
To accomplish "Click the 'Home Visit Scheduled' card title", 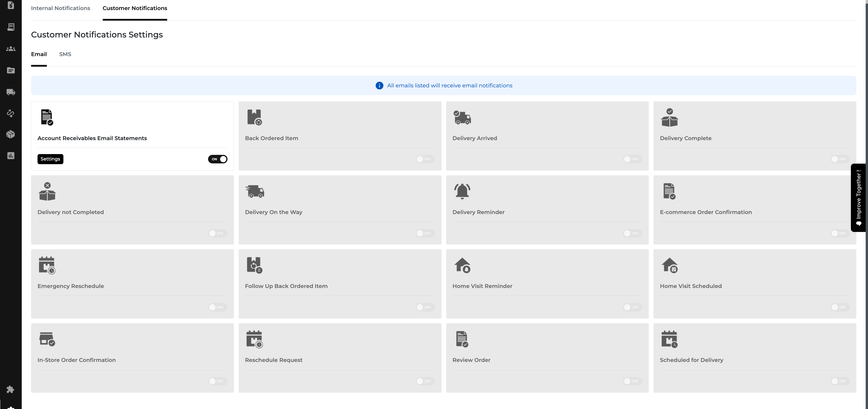I will [690, 286].
